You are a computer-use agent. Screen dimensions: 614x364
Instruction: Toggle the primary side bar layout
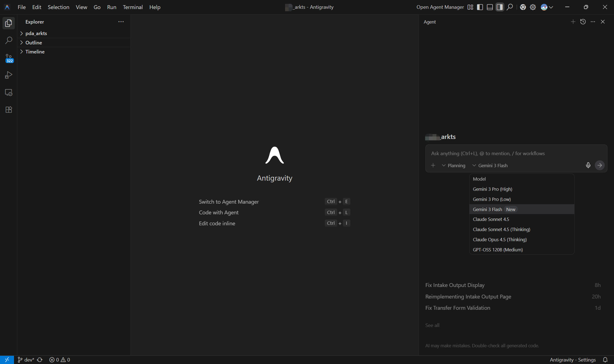tap(480, 7)
